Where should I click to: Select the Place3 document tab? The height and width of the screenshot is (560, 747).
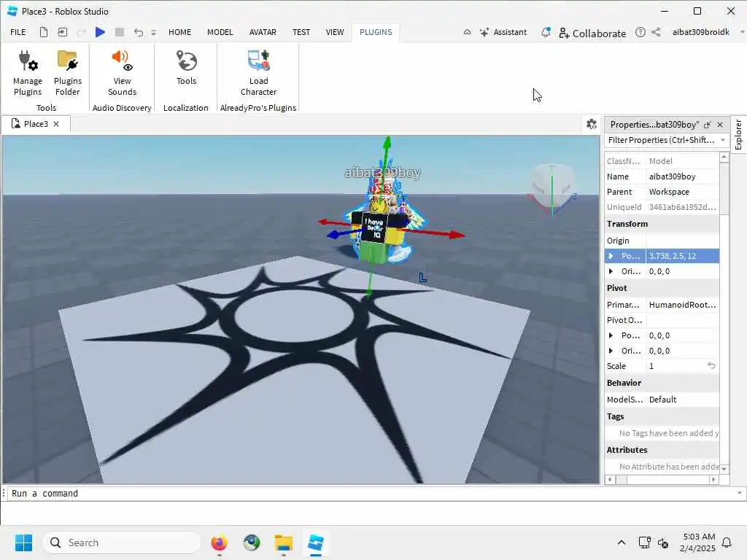pyautogui.click(x=36, y=124)
